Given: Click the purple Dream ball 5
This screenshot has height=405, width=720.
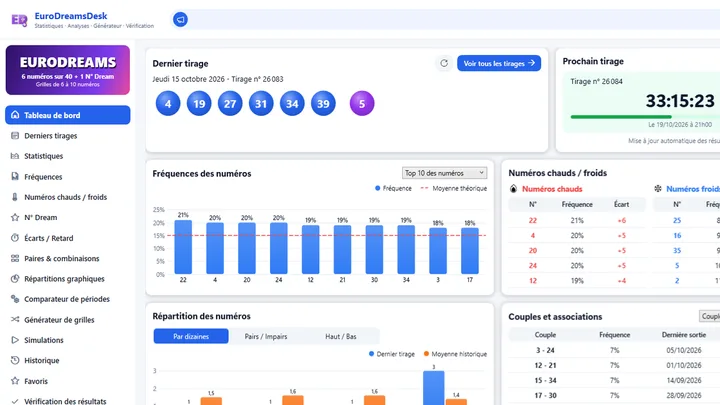Looking at the screenshot, I should click(362, 104).
